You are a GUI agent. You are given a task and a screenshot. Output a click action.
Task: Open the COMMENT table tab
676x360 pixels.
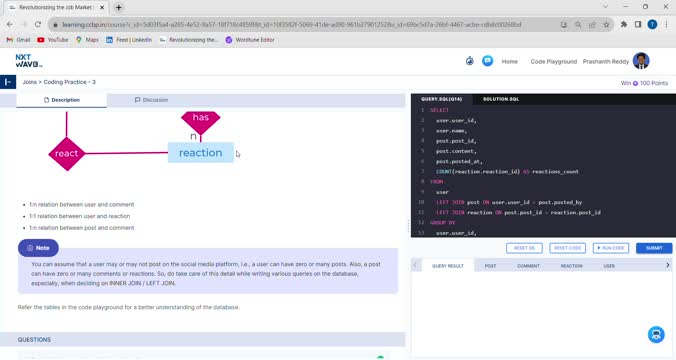click(528, 266)
